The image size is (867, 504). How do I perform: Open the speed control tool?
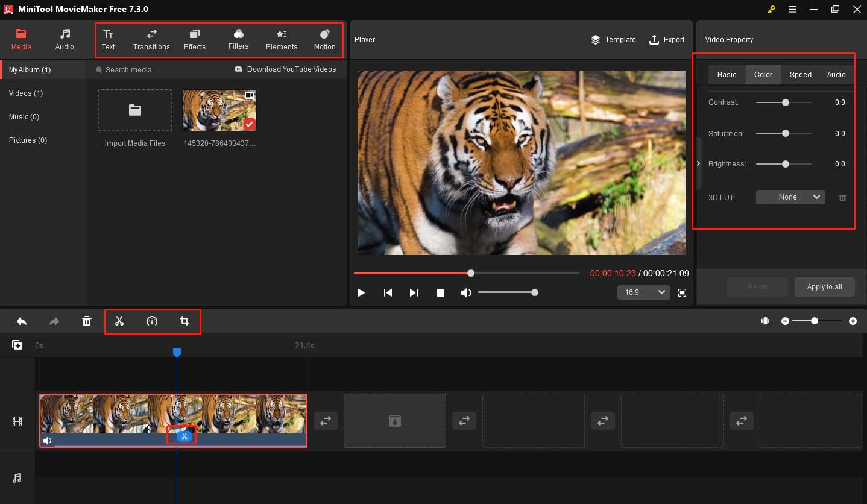(x=152, y=321)
